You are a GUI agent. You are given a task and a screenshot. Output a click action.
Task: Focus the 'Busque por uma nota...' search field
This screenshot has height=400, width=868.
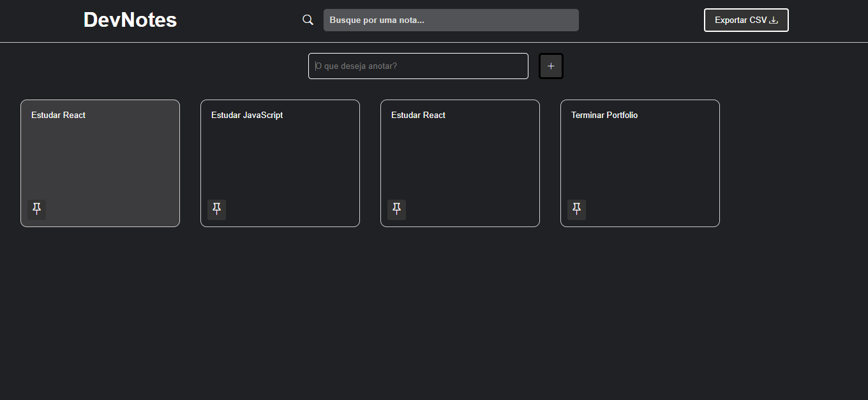point(451,20)
